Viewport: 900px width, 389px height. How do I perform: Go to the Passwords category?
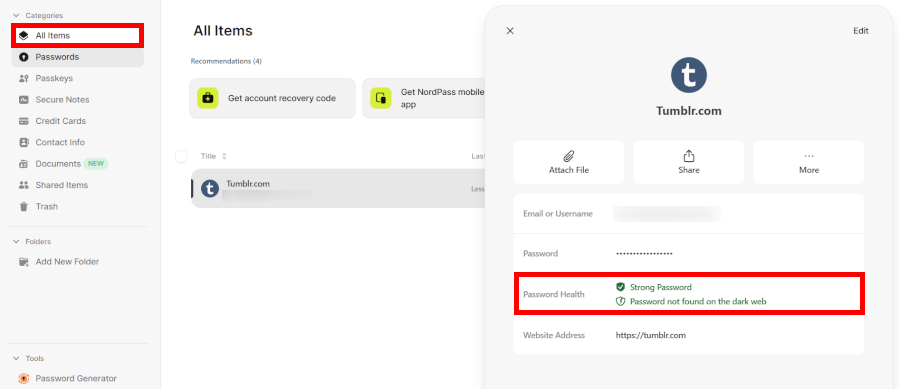click(77, 57)
